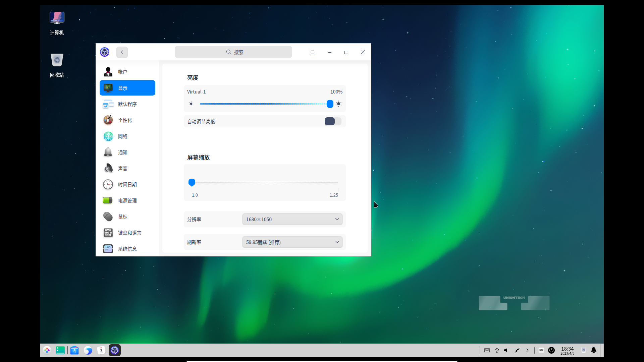Open the onscreen keyboard tray icon
This screenshot has height=362, width=644.
[x=541, y=350]
